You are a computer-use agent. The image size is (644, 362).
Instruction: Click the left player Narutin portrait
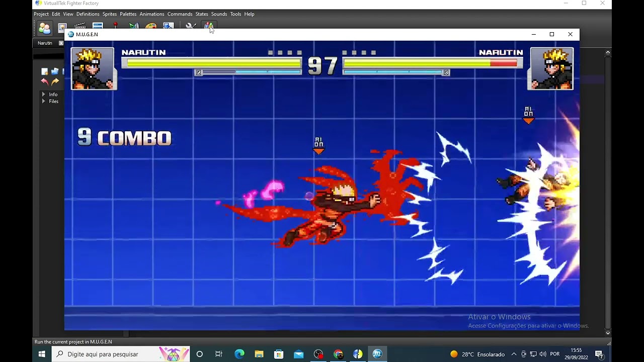(93, 69)
